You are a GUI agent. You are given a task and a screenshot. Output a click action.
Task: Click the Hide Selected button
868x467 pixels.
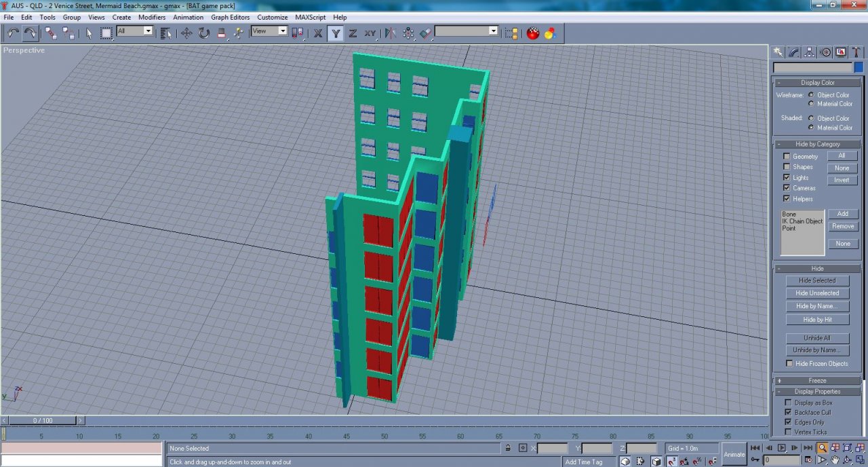817,280
